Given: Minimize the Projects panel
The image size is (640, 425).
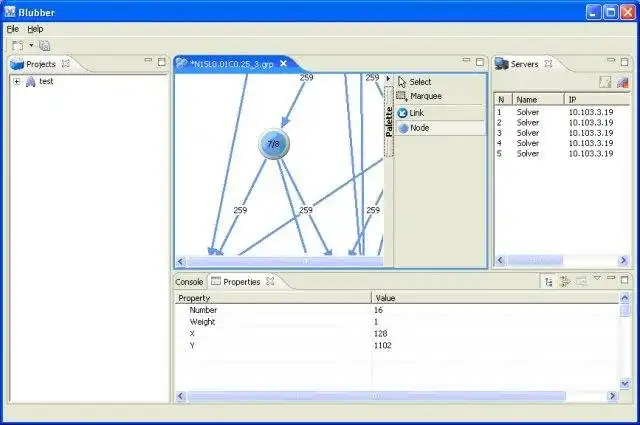Looking at the screenshot, I should [148, 60].
